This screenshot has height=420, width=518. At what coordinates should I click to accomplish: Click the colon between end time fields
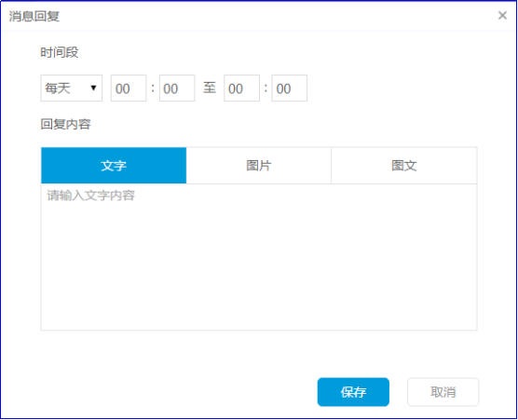tap(266, 88)
